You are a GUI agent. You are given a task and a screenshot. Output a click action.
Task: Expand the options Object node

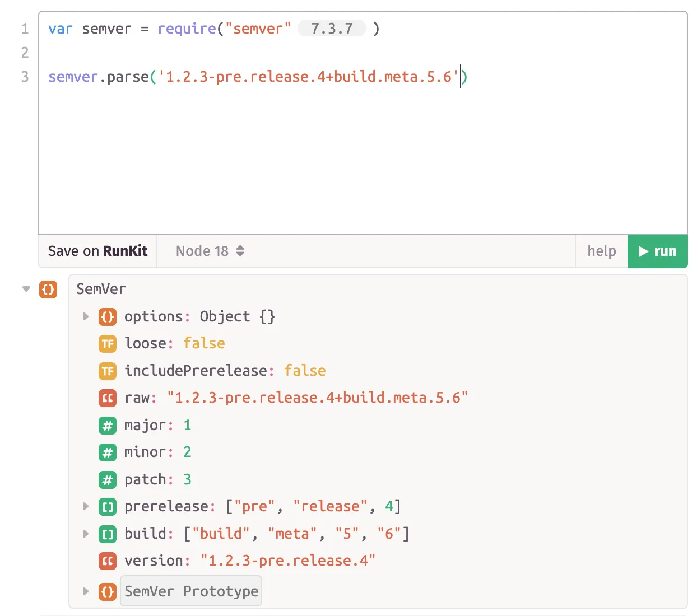tap(85, 316)
